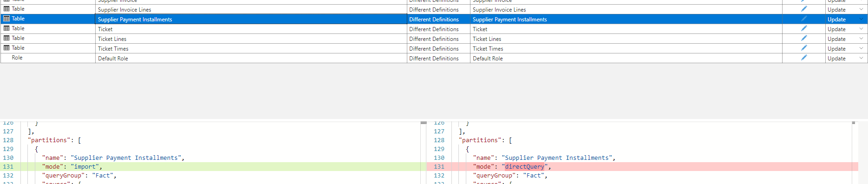Click the Table type label for Ticket Times
This screenshot has width=868, height=184.
(x=18, y=48)
